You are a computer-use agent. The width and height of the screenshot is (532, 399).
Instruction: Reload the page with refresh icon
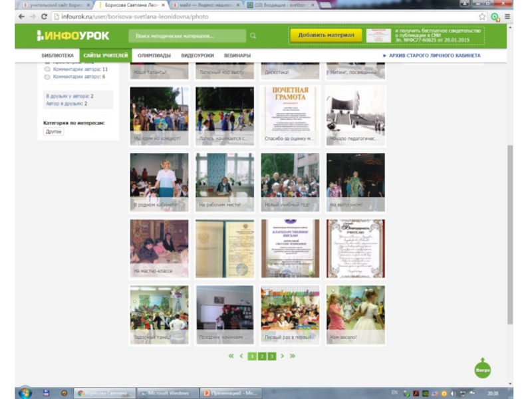[44, 17]
